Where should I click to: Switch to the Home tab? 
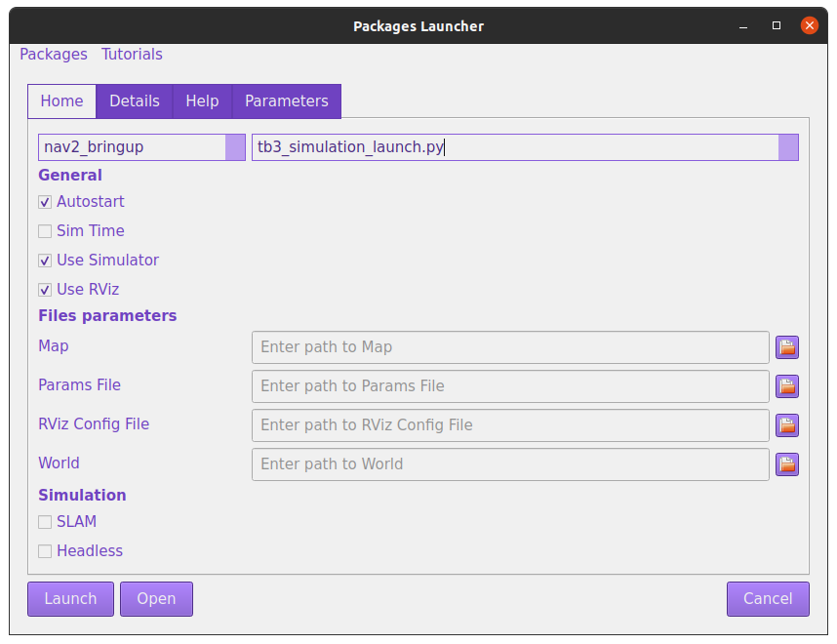pos(61,101)
